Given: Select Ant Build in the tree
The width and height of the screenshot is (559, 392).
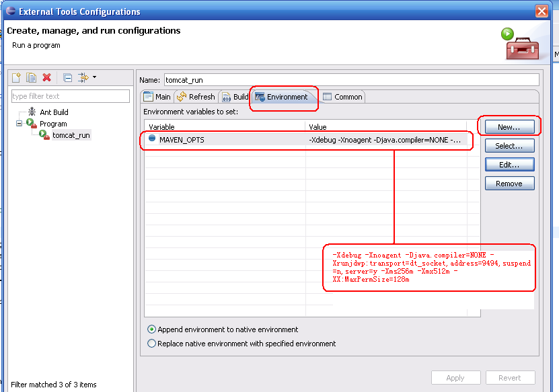Looking at the screenshot, I should tap(54, 112).
